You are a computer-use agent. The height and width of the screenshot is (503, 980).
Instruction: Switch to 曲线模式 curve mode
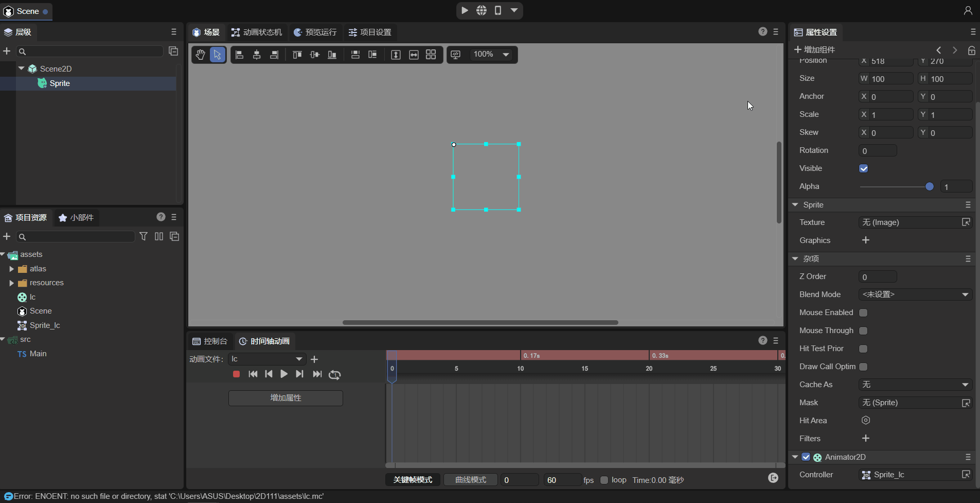[470, 480]
